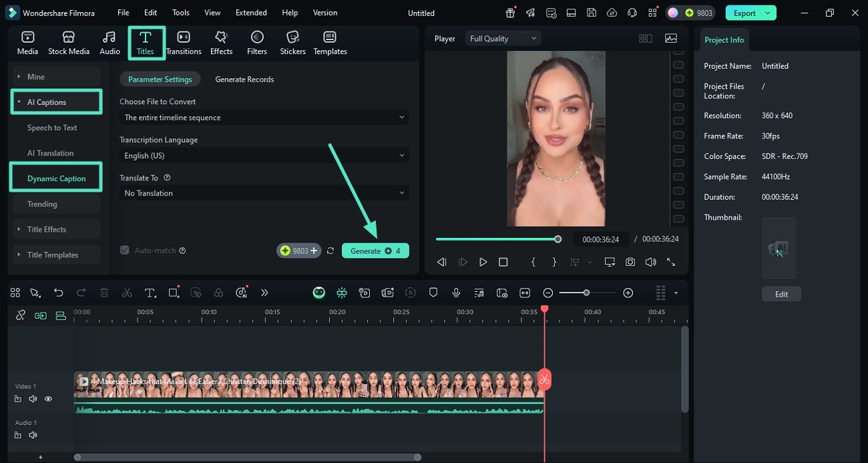868x463 pixels.
Task: Open the support headset icon
Action: (632, 13)
